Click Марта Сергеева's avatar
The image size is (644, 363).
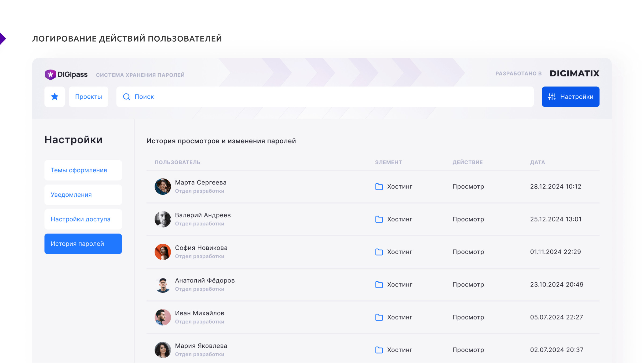(163, 187)
